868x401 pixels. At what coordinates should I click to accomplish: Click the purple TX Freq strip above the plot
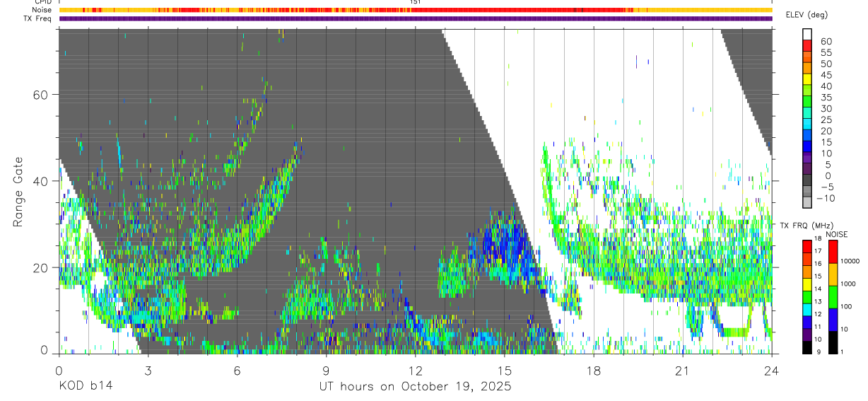415,18
